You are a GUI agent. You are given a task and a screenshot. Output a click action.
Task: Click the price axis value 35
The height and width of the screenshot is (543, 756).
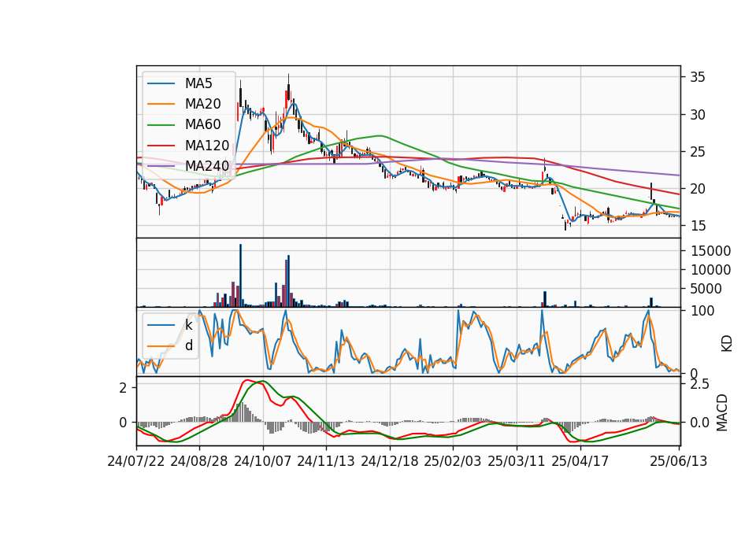coord(698,77)
